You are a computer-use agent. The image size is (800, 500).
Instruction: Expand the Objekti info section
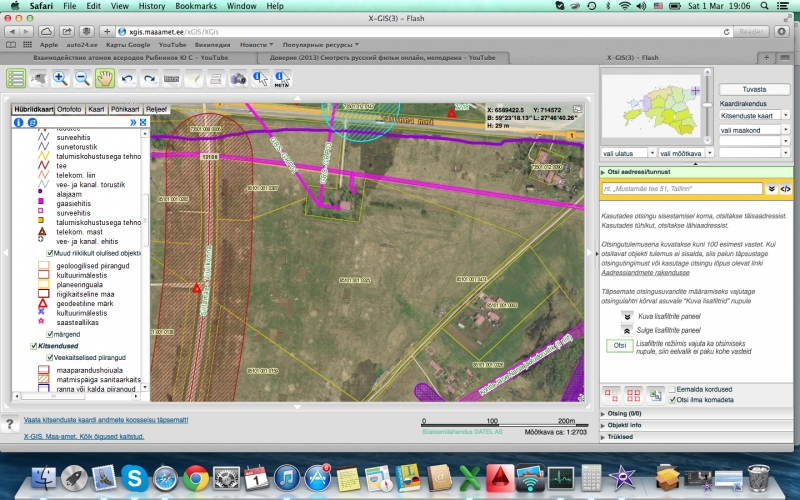point(624,425)
